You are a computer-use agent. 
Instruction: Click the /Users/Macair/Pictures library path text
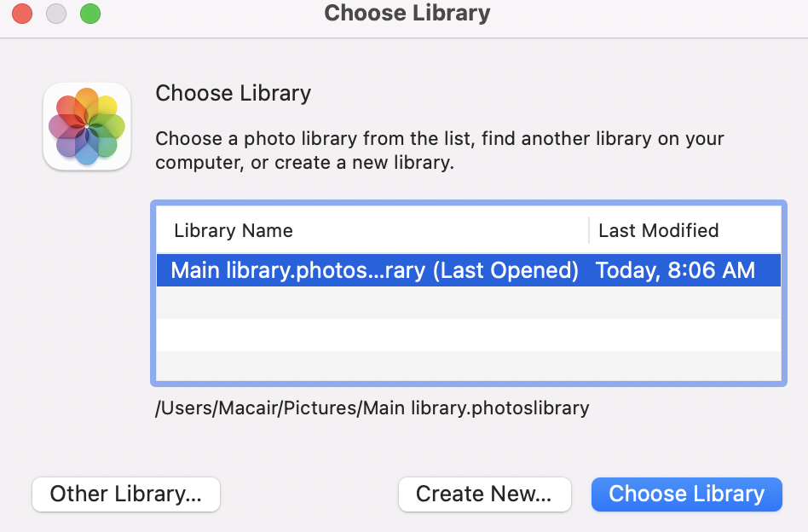(x=372, y=408)
